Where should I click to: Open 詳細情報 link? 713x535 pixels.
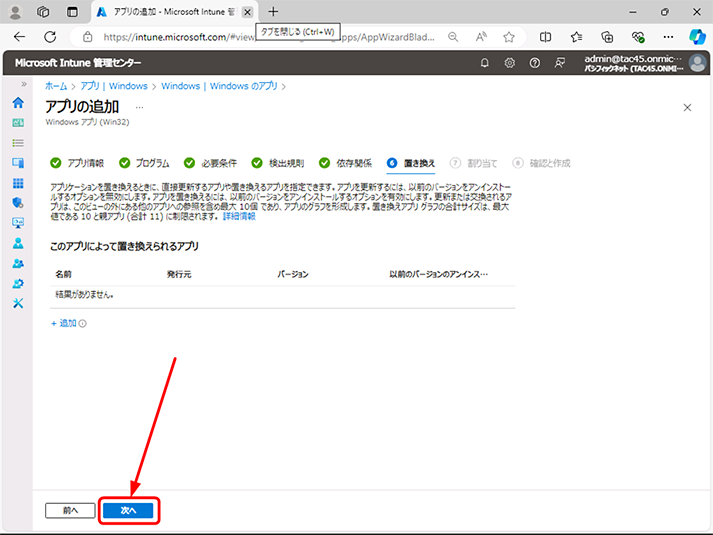239,216
